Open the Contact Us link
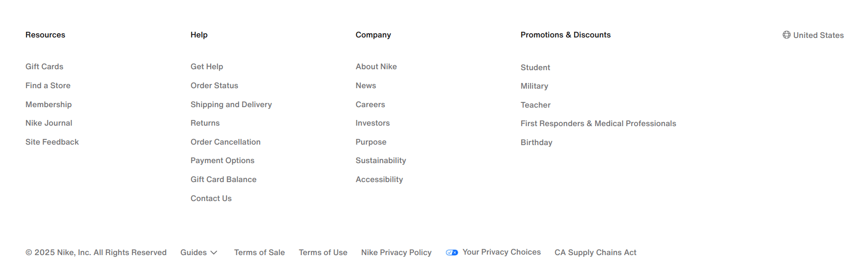 pos(211,199)
